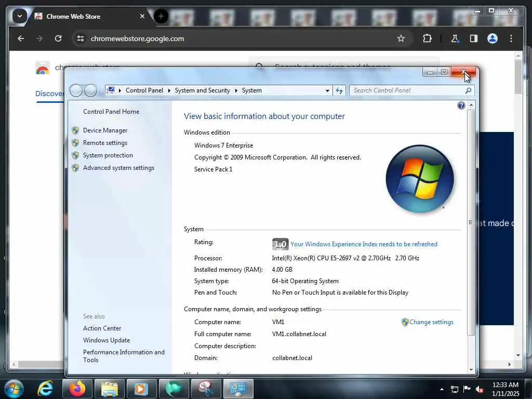Select the Chrome Web Store tab
532x399 pixels.
pos(73,16)
